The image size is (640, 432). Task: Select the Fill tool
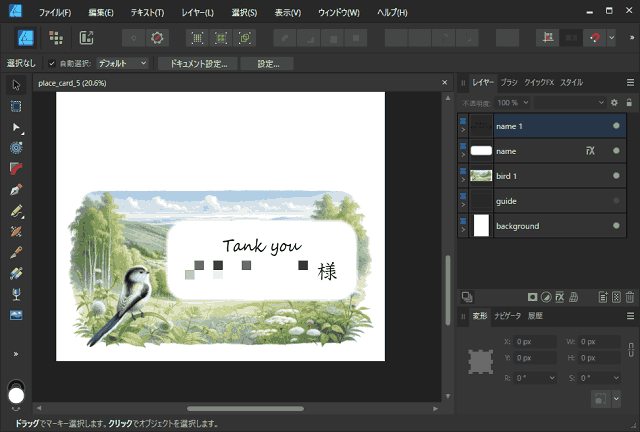click(16, 273)
